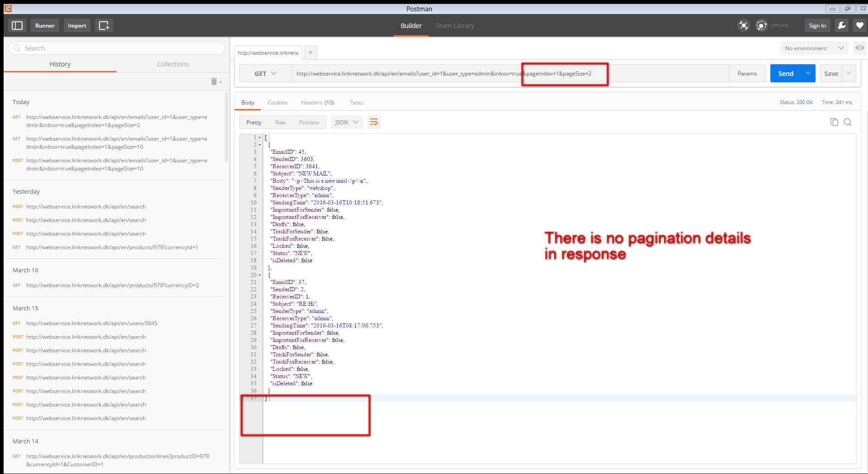Click the interceptor satellite icon
868x474 pixels.
[744, 26]
